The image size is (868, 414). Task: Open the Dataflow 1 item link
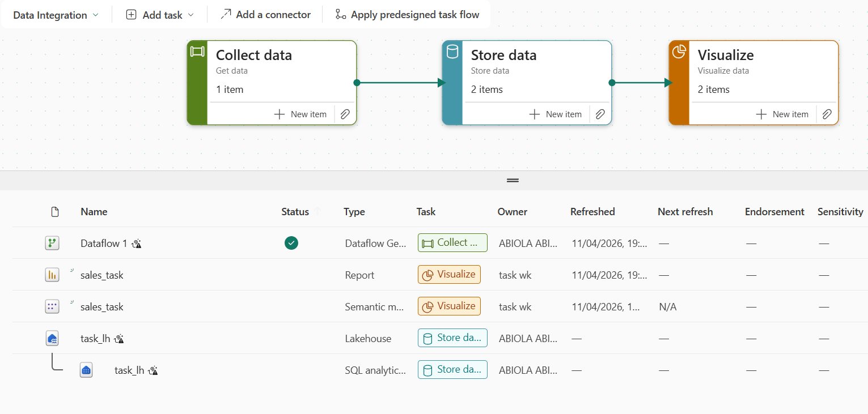[x=104, y=244]
